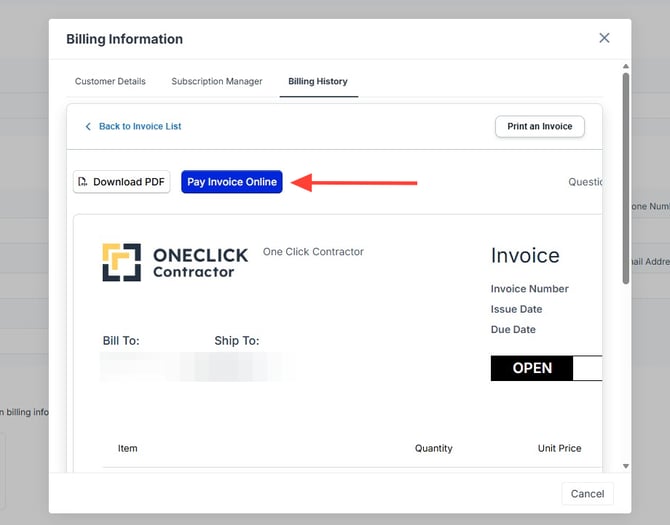Click the Invoice Number label
This screenshot has height=525, width=670.
click(529, 289)
